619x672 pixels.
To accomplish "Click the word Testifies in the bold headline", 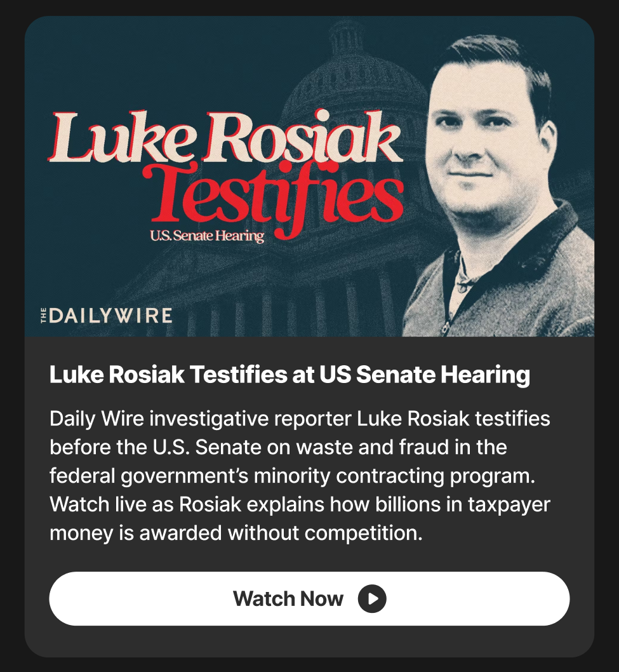I will (x=239, y=373).
